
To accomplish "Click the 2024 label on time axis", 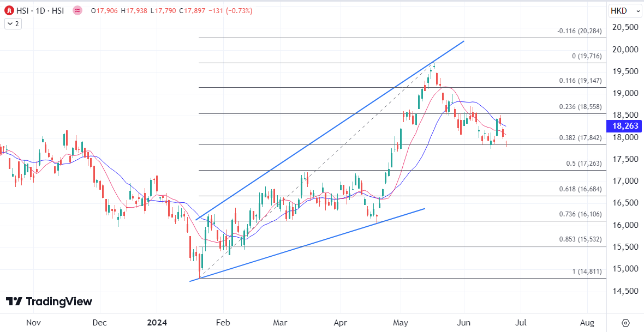I will (159, 322).
